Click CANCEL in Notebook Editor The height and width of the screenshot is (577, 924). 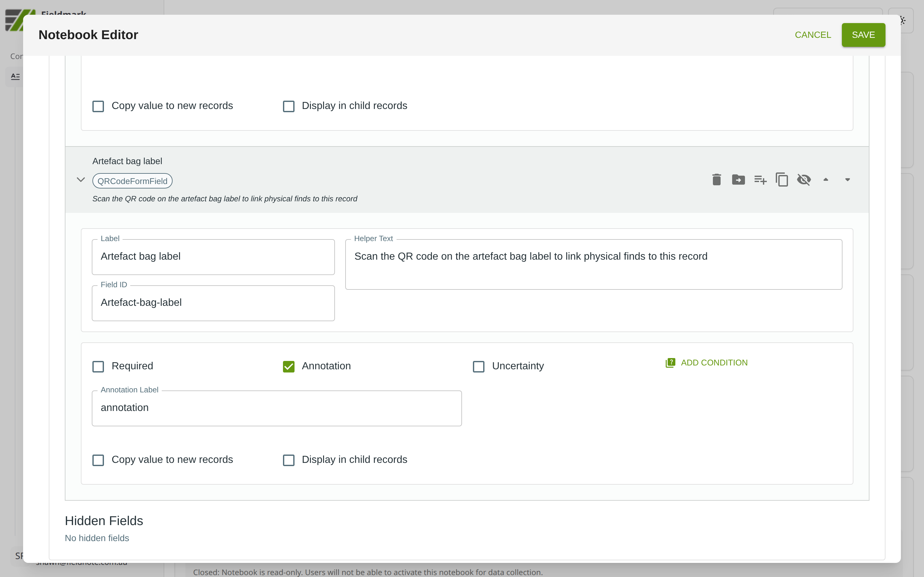click(x=812, y=35)
